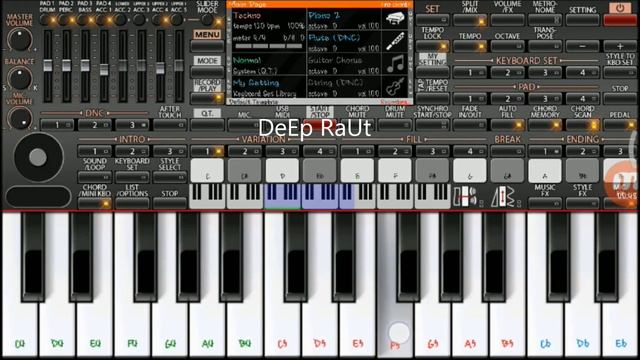Trigger Pad 3
640x360 pixels.
545,98
